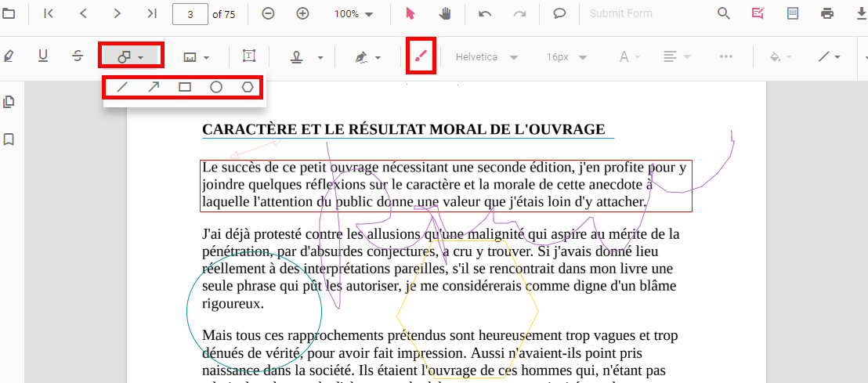Open more text properties ellipsis menu

725,56
